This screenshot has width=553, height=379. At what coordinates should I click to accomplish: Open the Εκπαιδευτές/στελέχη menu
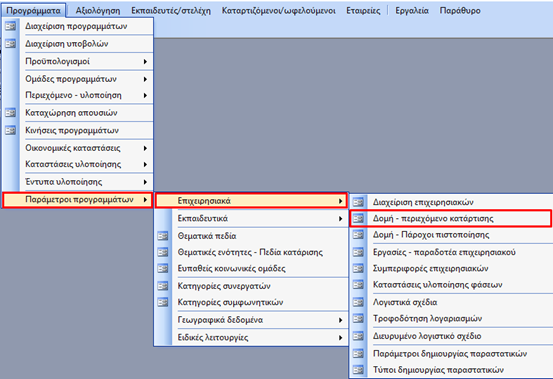pyautogui.click(x=171, y=11)
